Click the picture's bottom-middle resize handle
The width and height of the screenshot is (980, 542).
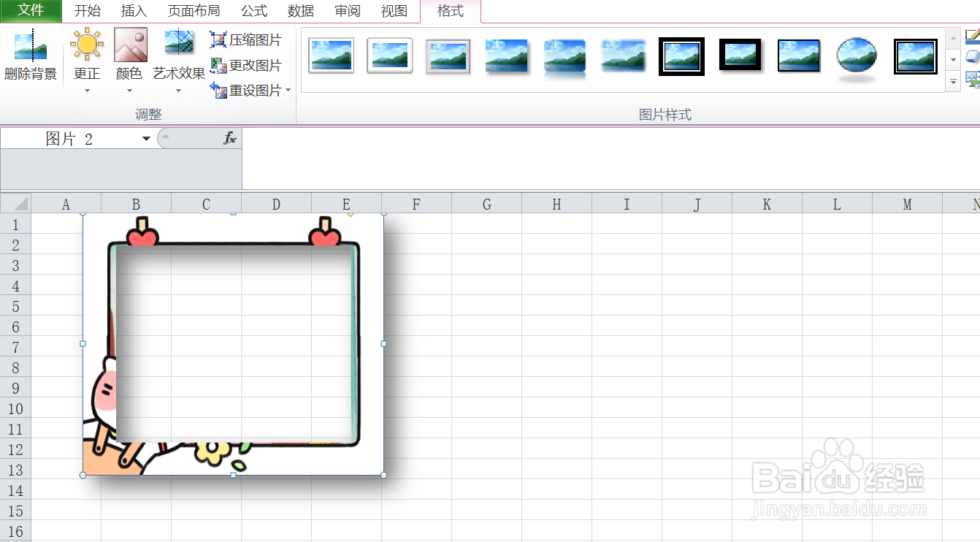233,475
